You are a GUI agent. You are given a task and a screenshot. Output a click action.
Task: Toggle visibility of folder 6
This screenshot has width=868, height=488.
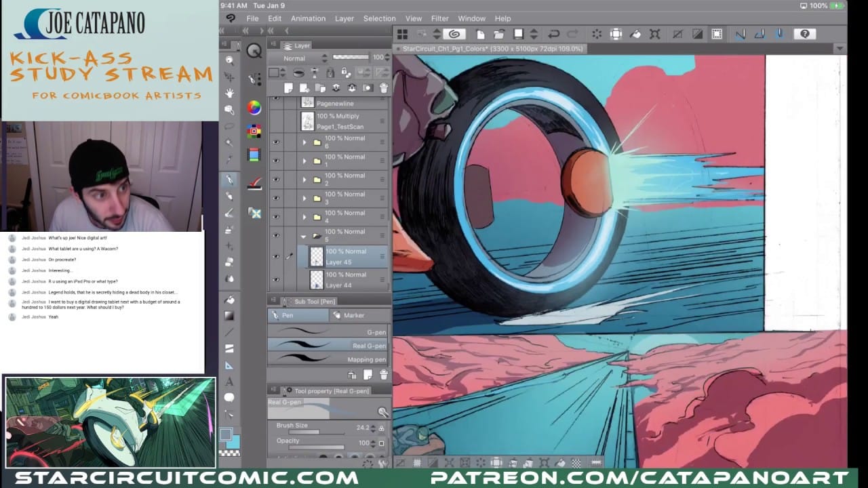click(x=275, y=142)
